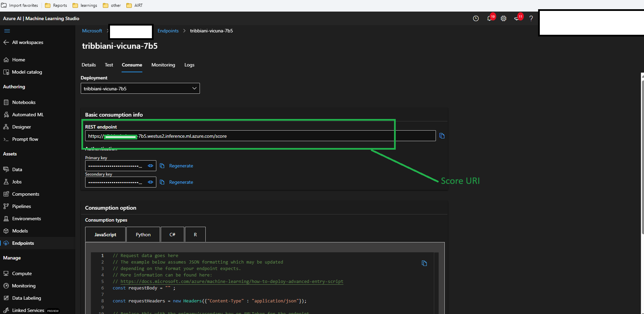
Task: Select the Python consumption type tab
Action: coord(143,235)
